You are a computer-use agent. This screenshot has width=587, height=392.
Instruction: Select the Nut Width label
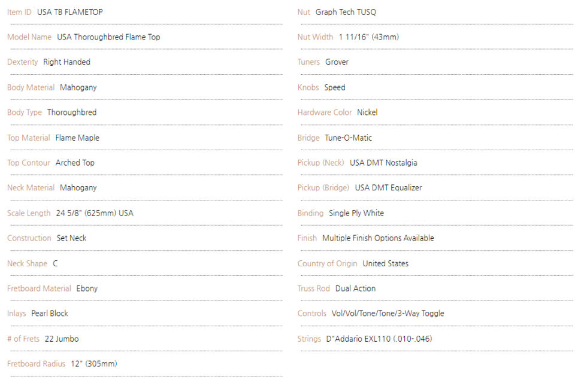[315, 37]
